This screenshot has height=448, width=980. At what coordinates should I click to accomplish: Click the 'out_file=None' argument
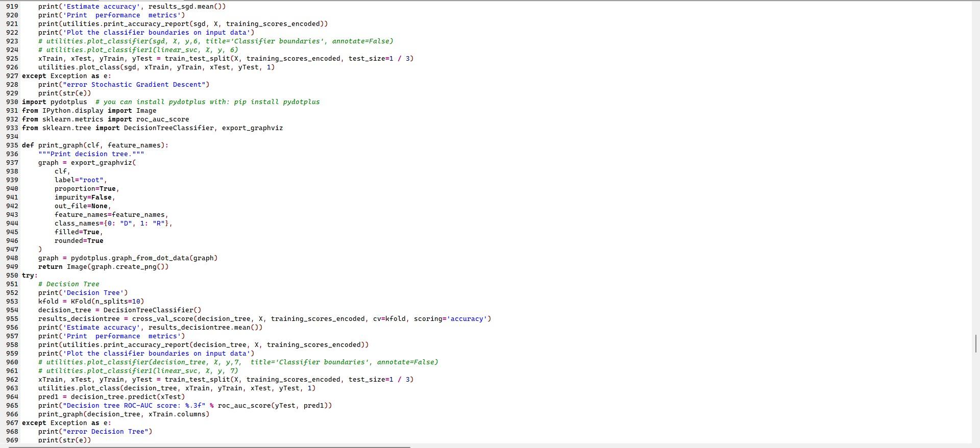[x=83, y=206]
